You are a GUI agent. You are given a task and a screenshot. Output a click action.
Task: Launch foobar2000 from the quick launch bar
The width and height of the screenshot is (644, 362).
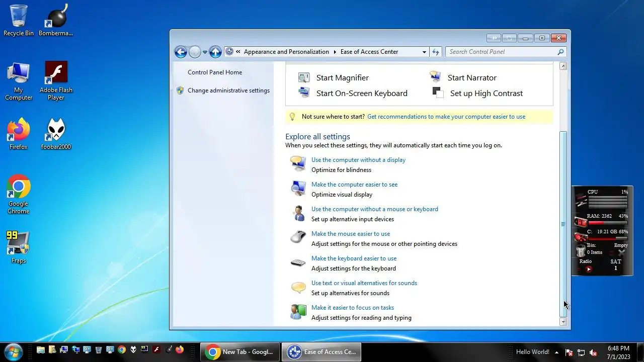click(133, 350)
